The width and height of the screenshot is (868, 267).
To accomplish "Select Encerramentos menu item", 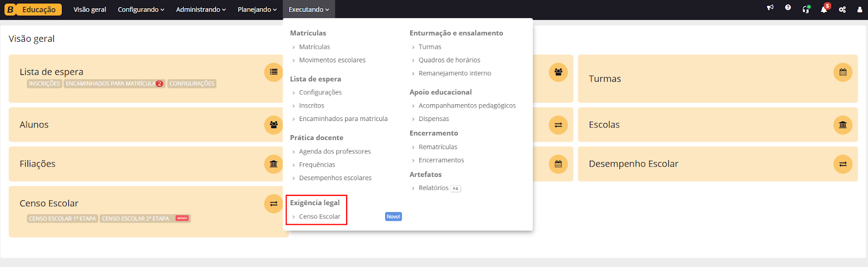I will click(x=441, y=160).
